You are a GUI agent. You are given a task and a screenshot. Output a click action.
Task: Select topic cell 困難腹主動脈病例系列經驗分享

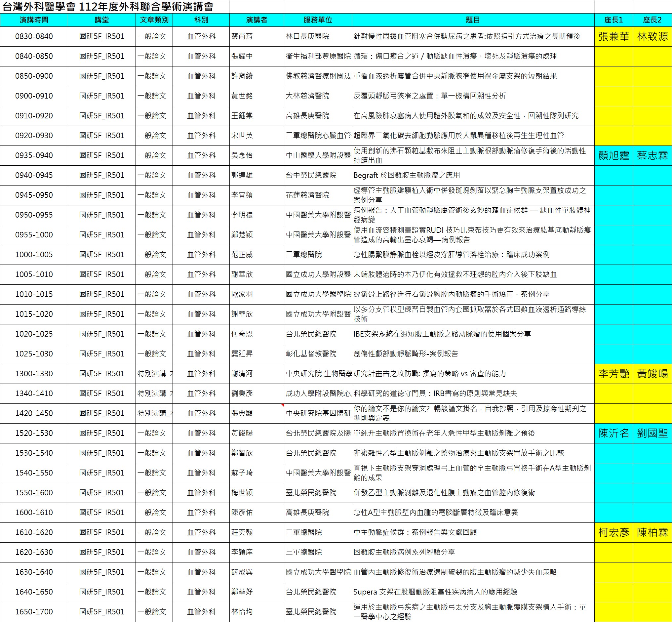(x=473, y=552)
